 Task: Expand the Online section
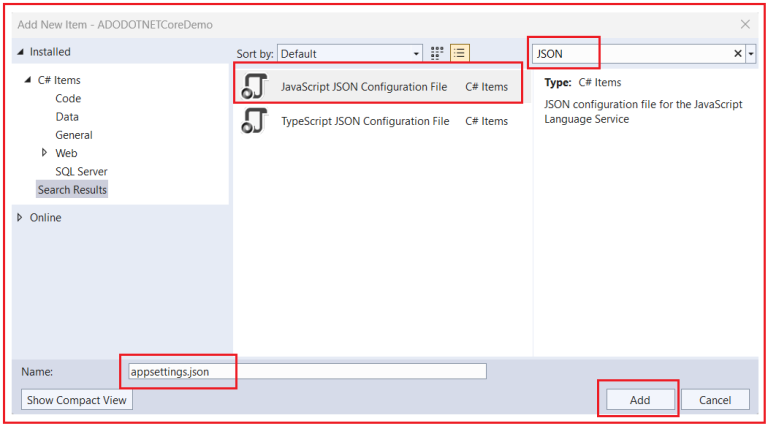[20, 217]
